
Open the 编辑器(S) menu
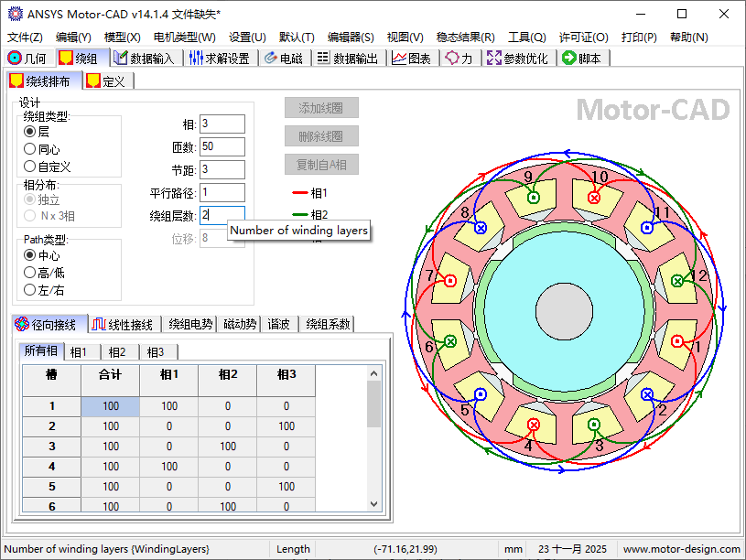click(351, 38)
